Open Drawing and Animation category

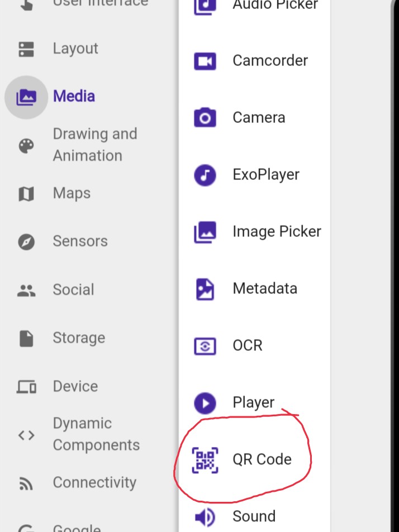click(94, 145)
